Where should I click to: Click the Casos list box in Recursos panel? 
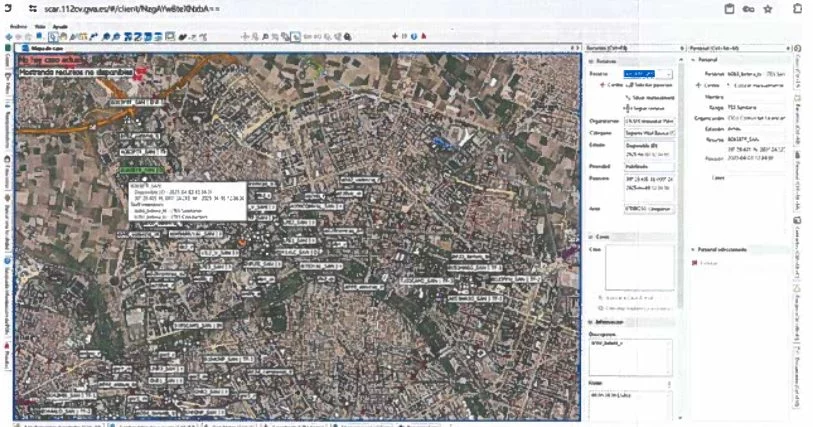tap(639, 268)
